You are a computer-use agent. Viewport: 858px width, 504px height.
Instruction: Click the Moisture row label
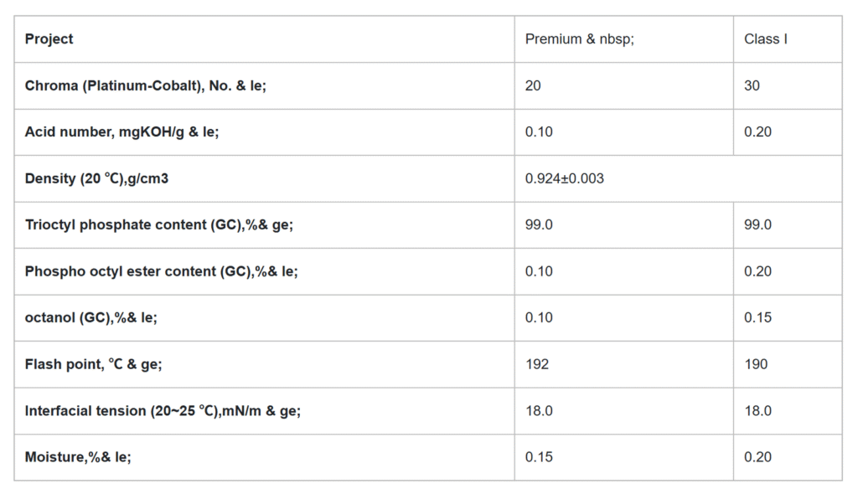(78, 457)
